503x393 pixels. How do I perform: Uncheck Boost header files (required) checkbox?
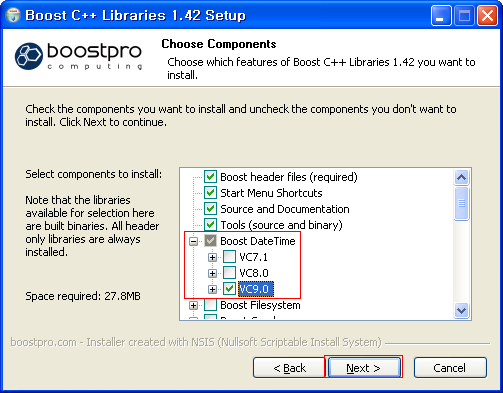pyautogui.click(x=210, y=176)
